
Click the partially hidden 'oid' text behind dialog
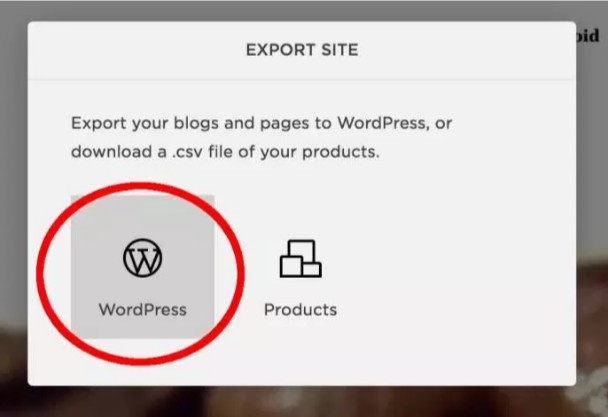coord(588,36)
